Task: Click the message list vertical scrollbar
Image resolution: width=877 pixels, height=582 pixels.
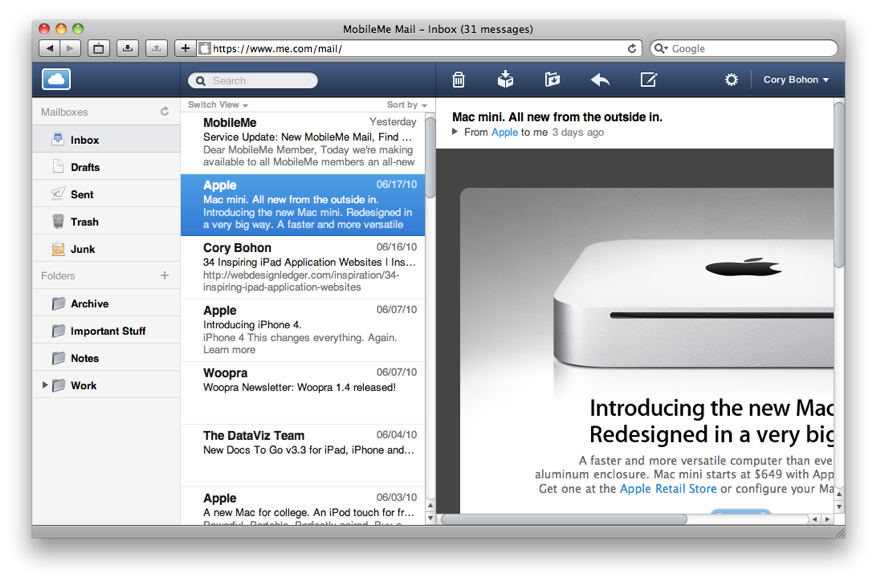Action: pyautogui.click(x=430, y=157)
